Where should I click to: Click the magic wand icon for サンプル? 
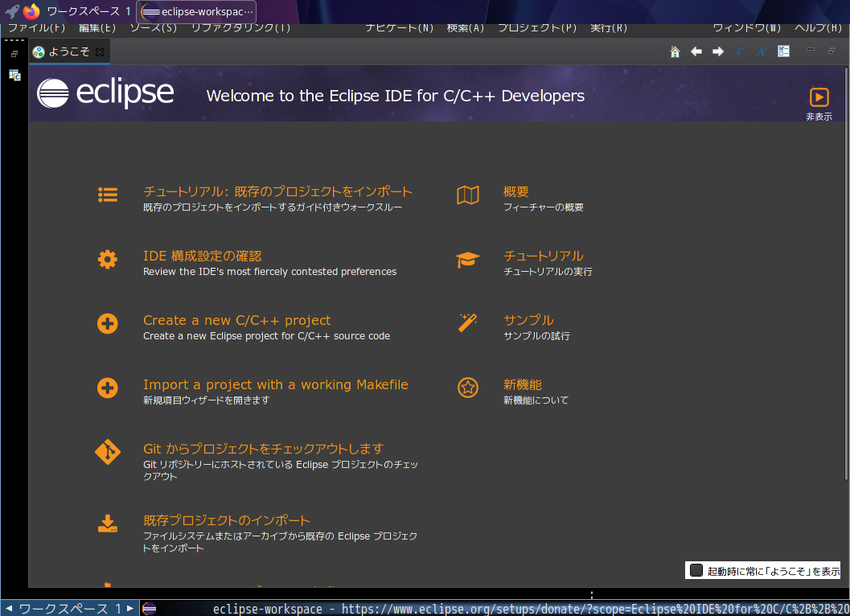[x=467, y=322]
